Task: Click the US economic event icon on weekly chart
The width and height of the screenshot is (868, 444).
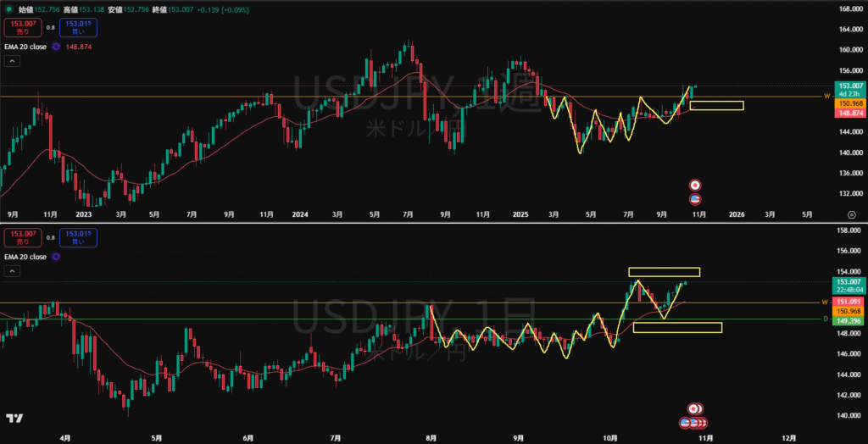Action: coord(695,198)
